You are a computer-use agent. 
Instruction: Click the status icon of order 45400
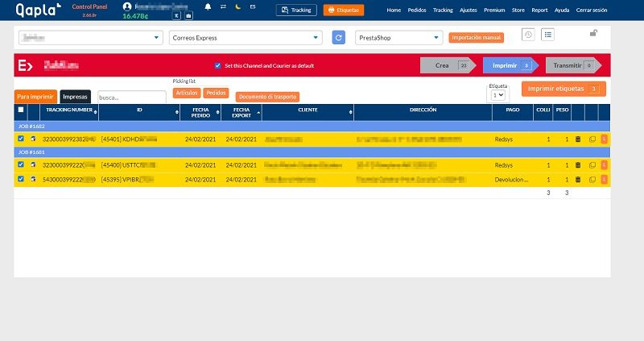33,164
